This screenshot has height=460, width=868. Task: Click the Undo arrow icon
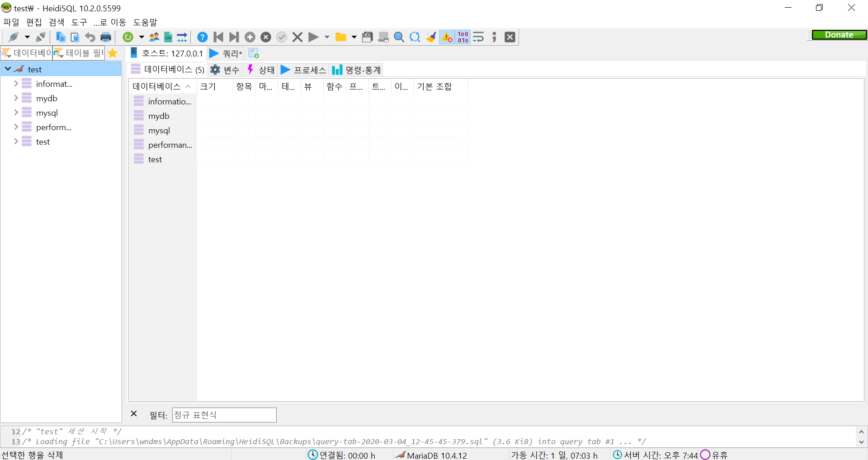point(90,37)
